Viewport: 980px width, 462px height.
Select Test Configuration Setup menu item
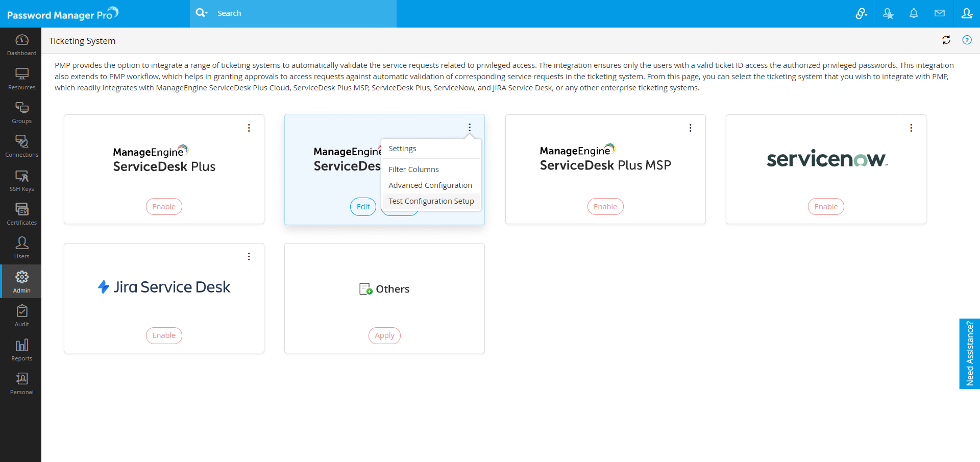(431, 201)
